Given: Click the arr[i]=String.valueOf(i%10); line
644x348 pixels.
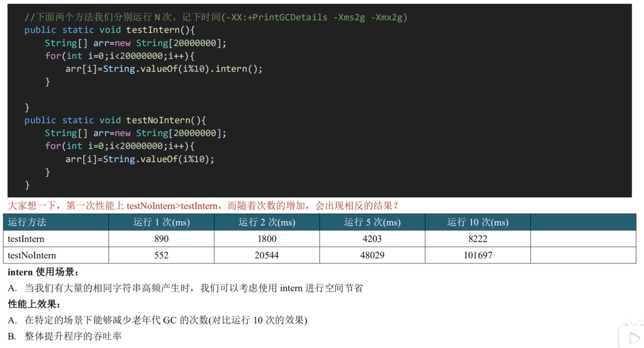Looking at the screenshot, I should pos(140,159).
